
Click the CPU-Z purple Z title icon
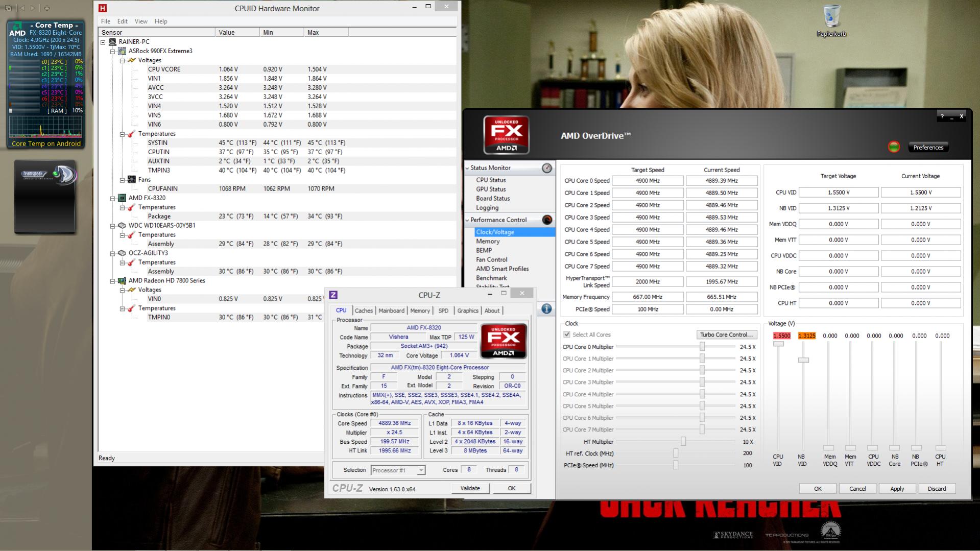coord(333,295)
